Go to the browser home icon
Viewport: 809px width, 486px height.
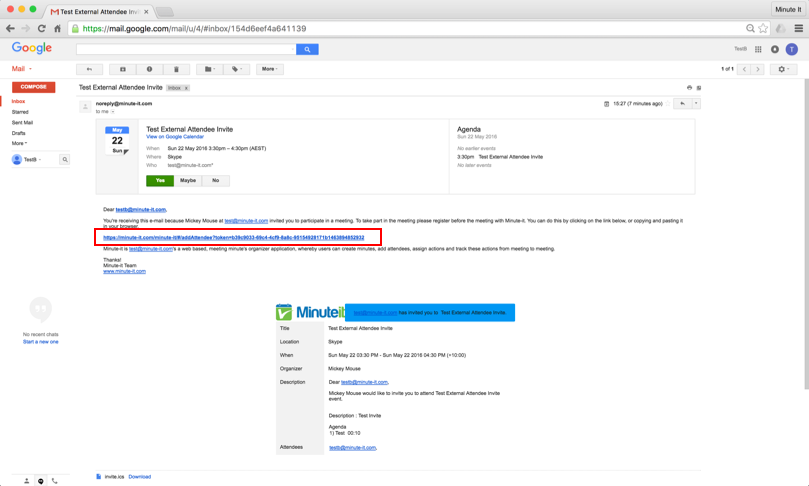[x=57, y=28]
